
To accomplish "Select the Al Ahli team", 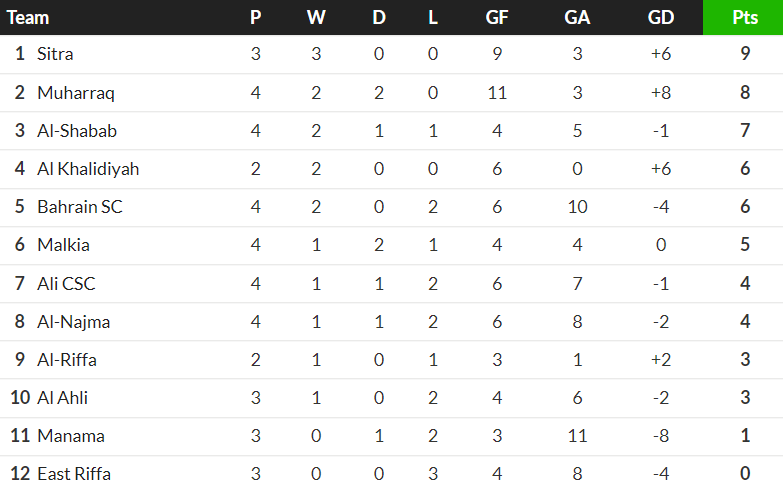I will 62,397.
